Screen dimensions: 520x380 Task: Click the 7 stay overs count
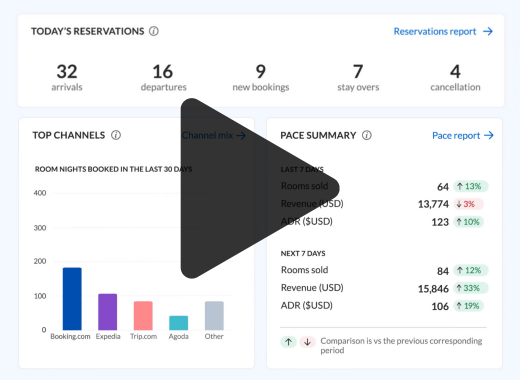click(358, 71)
